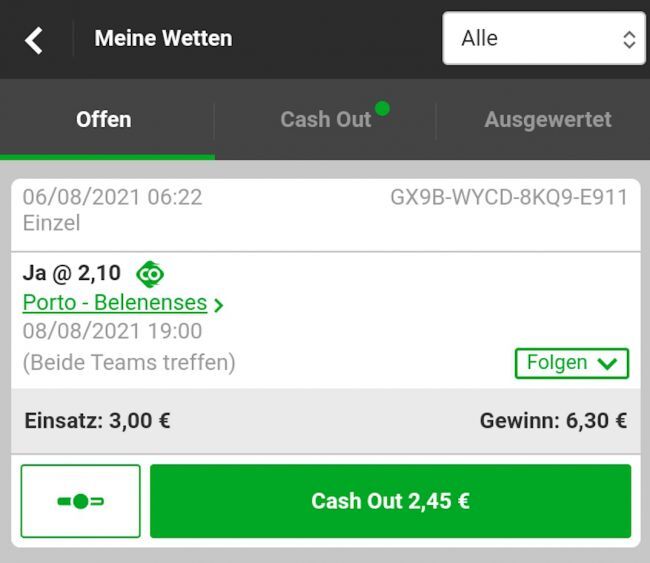Go back using the left arrow
Viewport: 650px width, 563px height.
point(34,40)
